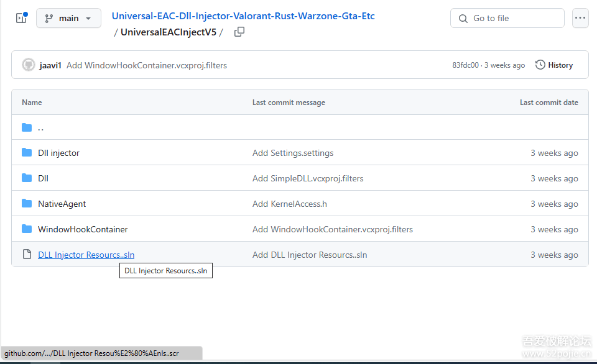Screen dimensions: 597x364
Task: Click the Name column header
Action: 32,102
